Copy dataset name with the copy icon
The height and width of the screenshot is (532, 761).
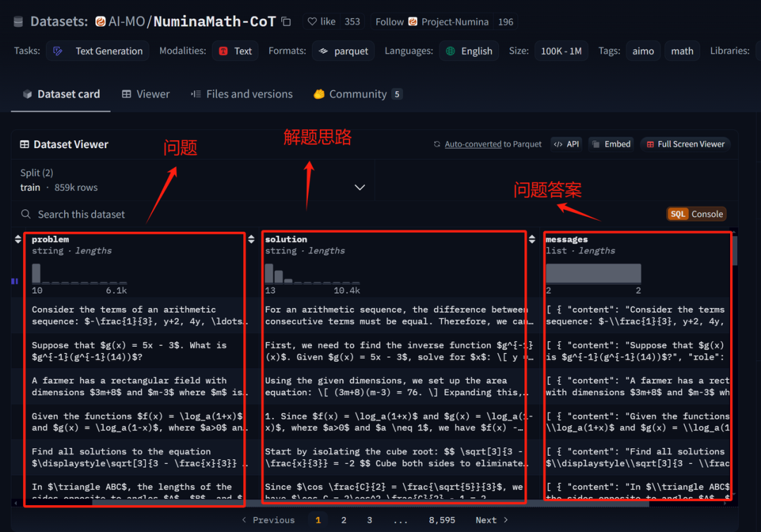pyautogui.click(x=286, y=21)
